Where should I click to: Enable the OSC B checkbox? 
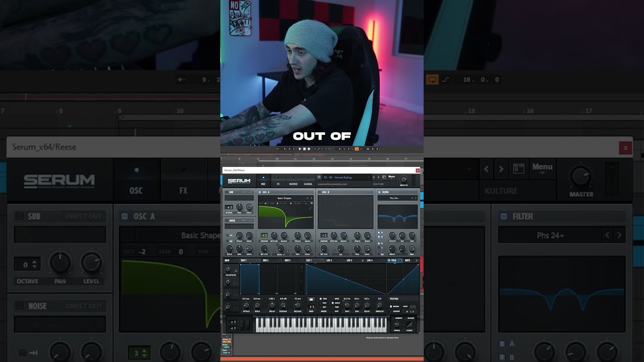coord(319,192)
